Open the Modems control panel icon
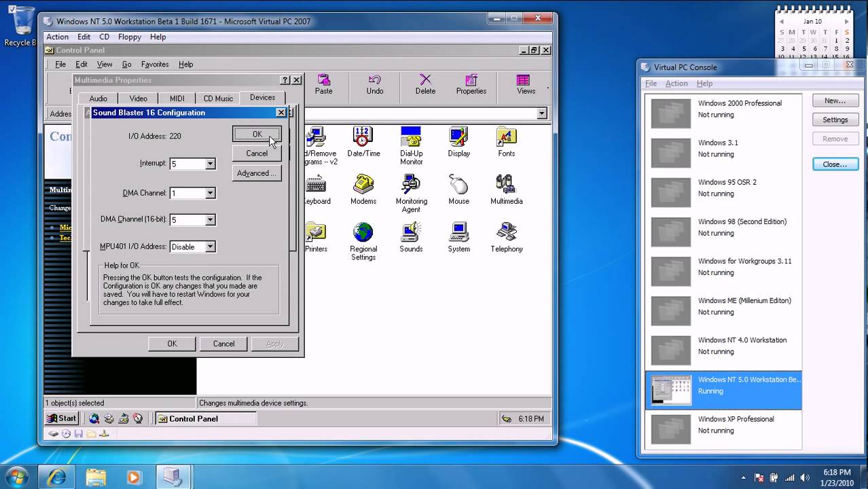This screenshot has height=489, width=868. pos(363,189)
